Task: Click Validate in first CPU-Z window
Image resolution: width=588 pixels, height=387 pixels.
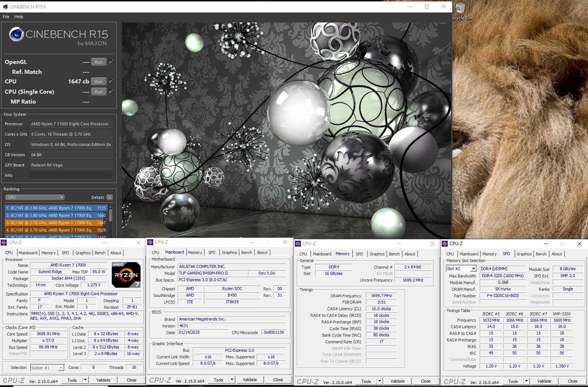Action: (103, 380)
